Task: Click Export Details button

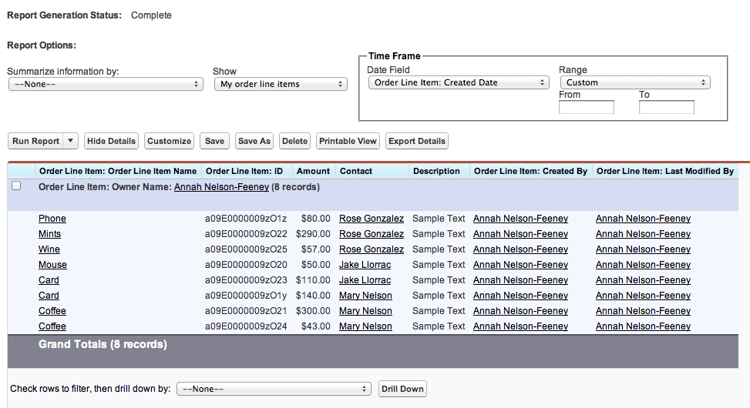Action: click(416, 142)
